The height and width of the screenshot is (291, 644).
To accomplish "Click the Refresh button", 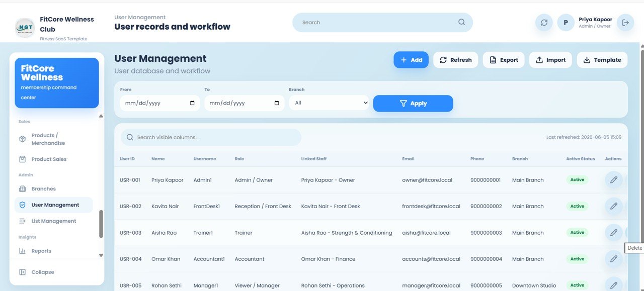I will pos(456,60).
